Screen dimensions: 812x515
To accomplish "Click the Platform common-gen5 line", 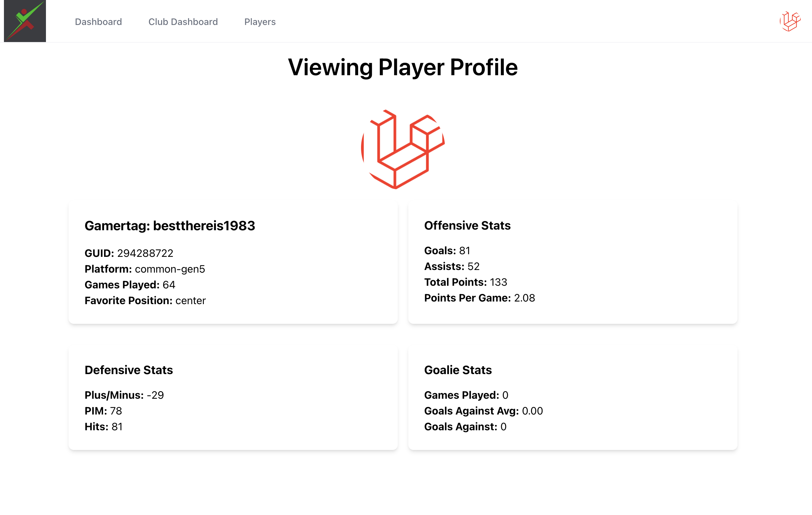I will click(x=145, y=269).
